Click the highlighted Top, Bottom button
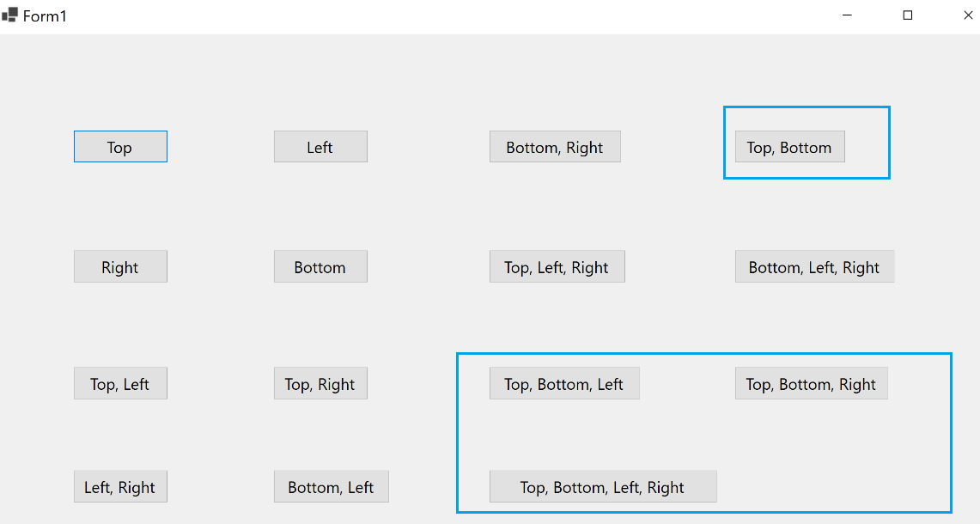The width and height of the screenshot is (980, 524). pos(789,146)
